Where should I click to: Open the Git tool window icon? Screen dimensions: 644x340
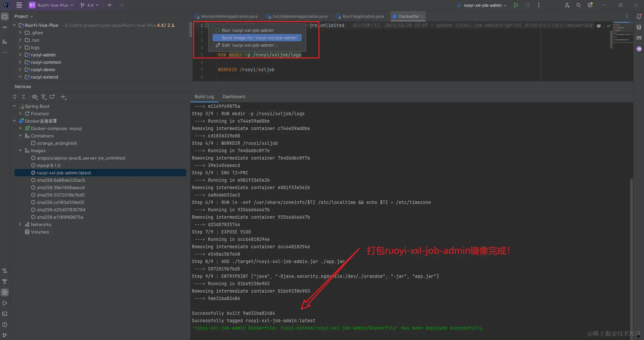pyautogui.click(x=5, y=335)
